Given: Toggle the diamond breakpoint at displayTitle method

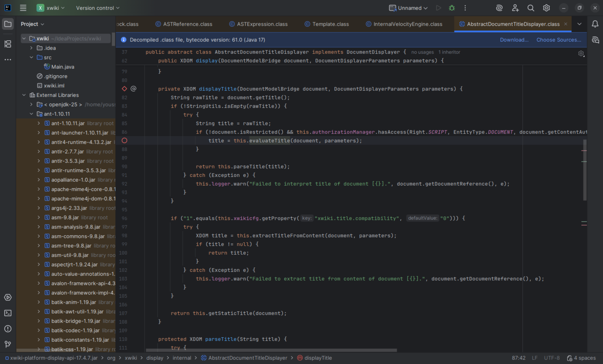Looking at the screenshot, I should pyautogui.click(x=124, y=89).
